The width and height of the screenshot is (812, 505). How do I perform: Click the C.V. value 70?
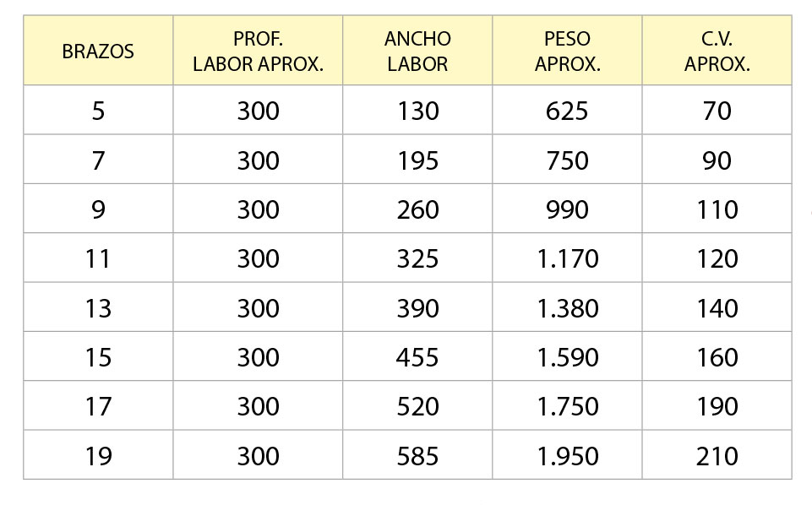tap(717, 111)
